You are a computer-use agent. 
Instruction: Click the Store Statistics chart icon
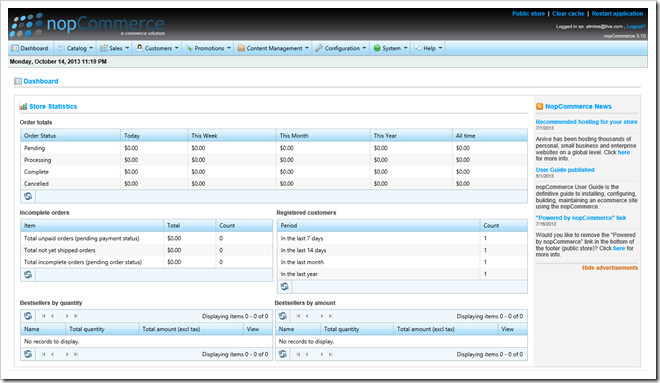pyautogui.click(x=23, y=106)
